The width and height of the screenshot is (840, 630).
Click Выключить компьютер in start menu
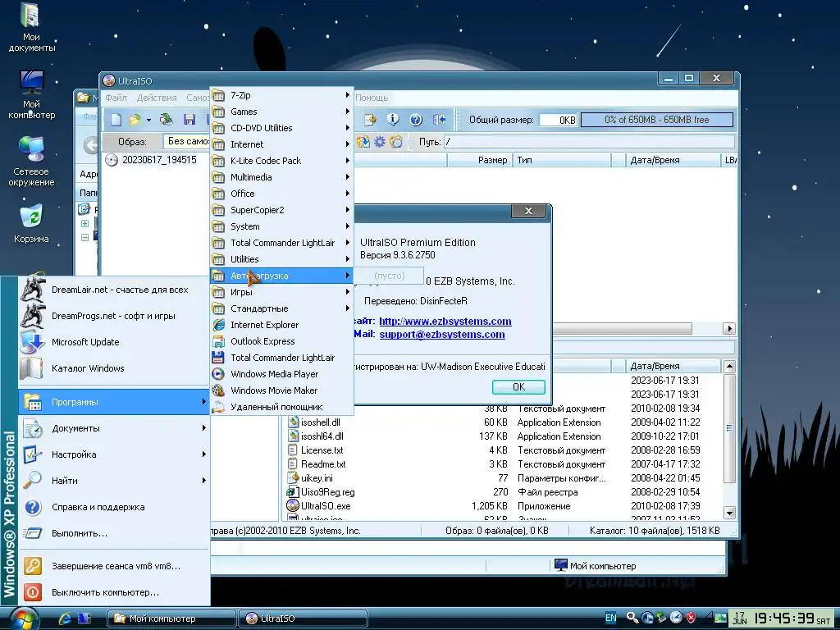coord(113,592)
